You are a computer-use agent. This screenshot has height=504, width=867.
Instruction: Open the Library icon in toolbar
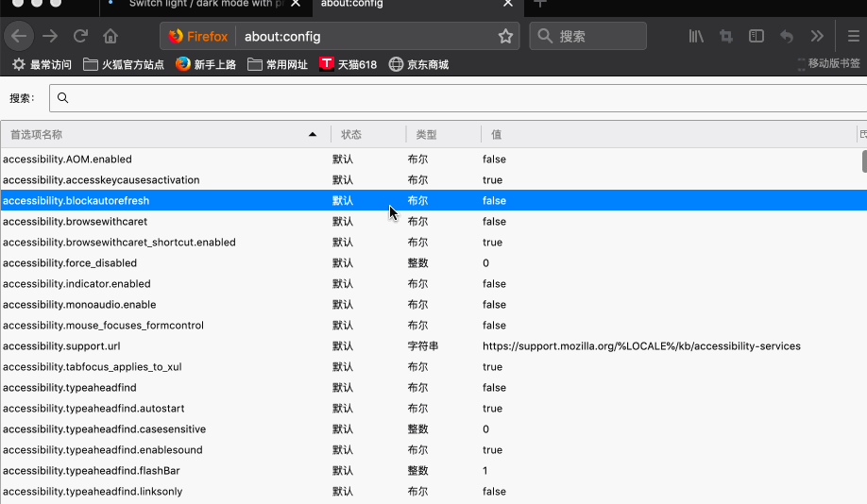point(696,37)
